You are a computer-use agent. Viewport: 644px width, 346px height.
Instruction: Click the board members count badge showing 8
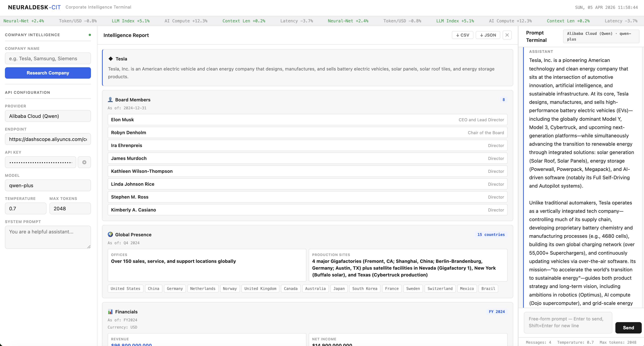pyautogui.click(x=504, y=99)
